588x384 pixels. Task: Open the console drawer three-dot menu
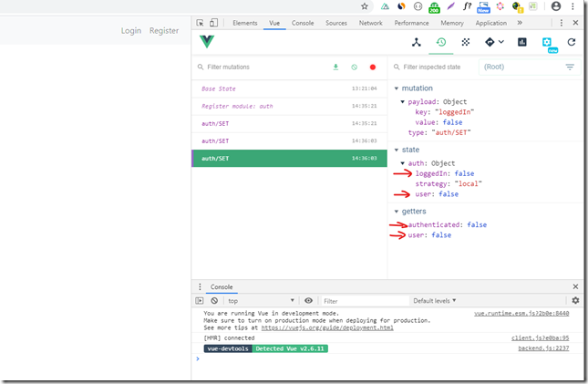pyautogui.click(x=200, y=286)
